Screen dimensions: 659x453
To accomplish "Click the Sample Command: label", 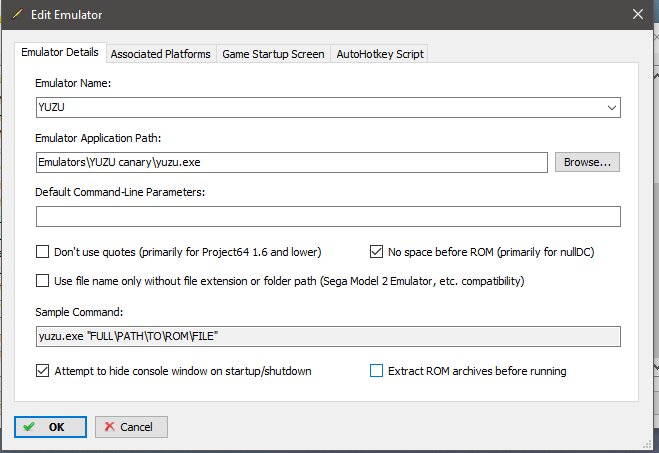I will click(x=79, y=312).
